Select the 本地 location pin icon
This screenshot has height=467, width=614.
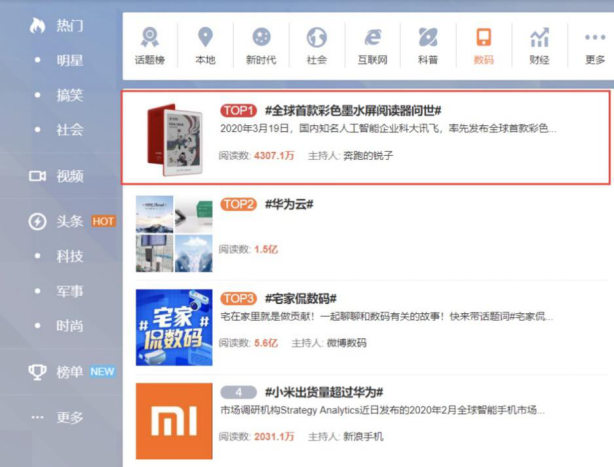(205, 37)
